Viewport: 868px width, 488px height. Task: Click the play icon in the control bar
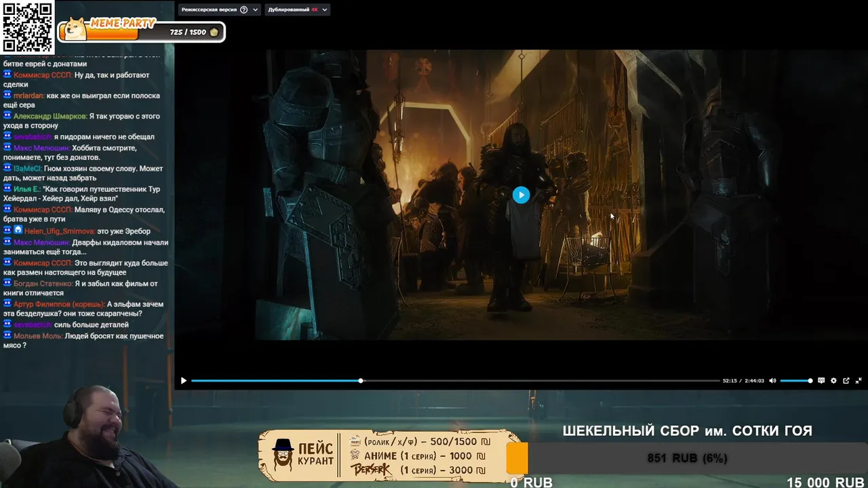183,381
